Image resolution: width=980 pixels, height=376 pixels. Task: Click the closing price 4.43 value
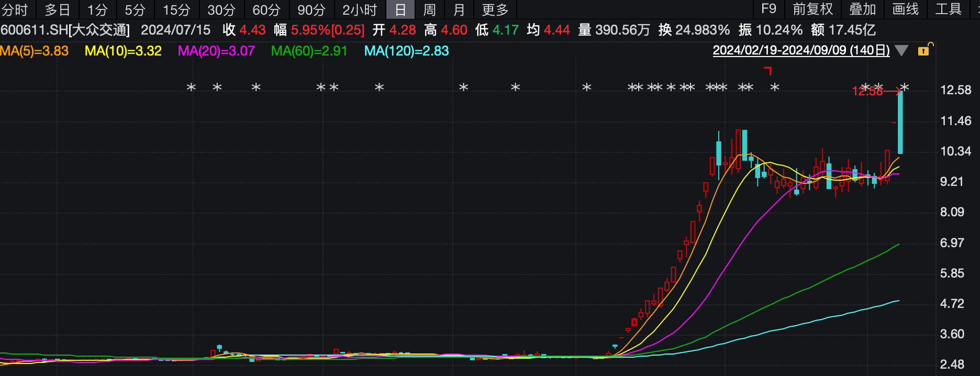click(x=252, y=30)
